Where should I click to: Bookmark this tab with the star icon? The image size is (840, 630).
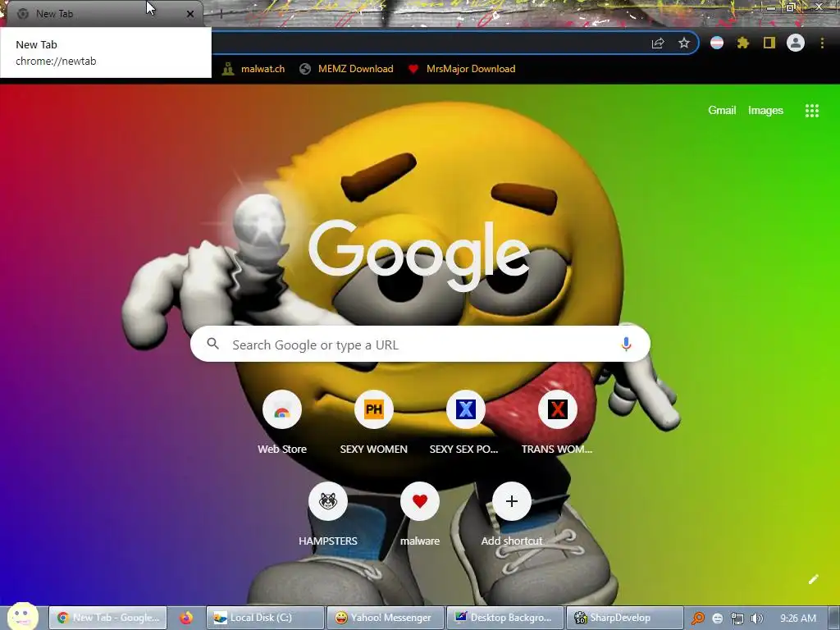[x=683, y=43]
